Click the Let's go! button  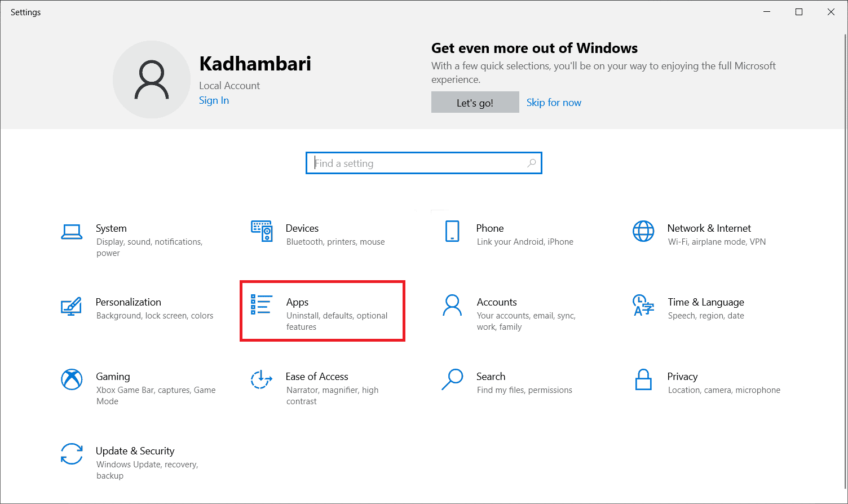coord(475,103)
